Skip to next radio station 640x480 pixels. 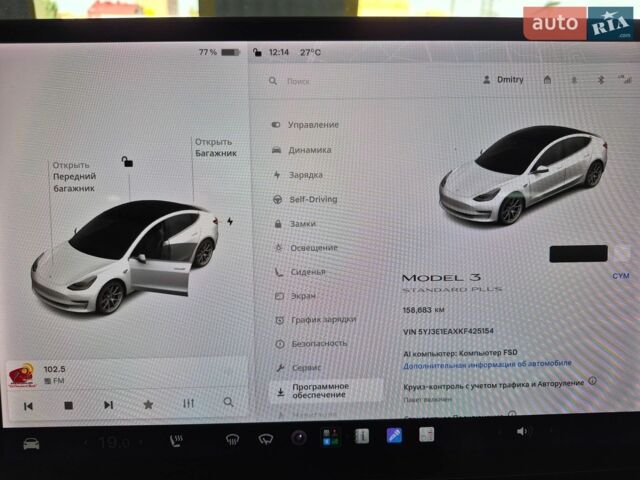click(108, 405)
